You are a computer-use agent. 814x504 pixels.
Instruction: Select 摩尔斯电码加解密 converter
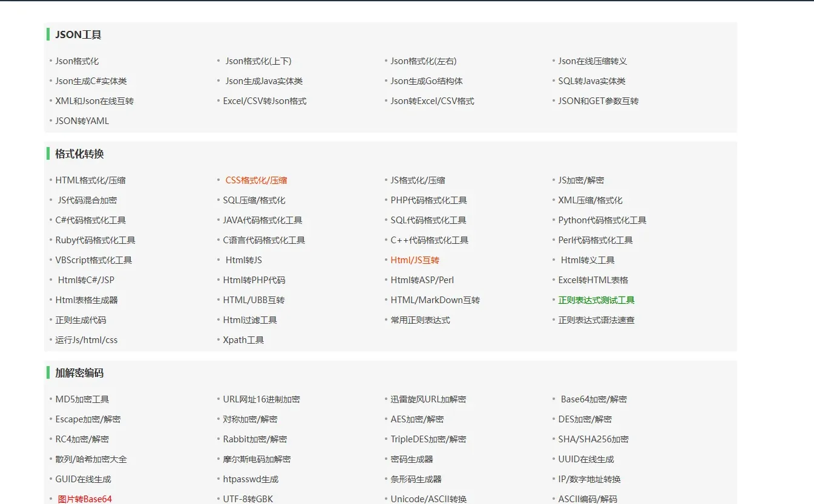click(255, 459)
